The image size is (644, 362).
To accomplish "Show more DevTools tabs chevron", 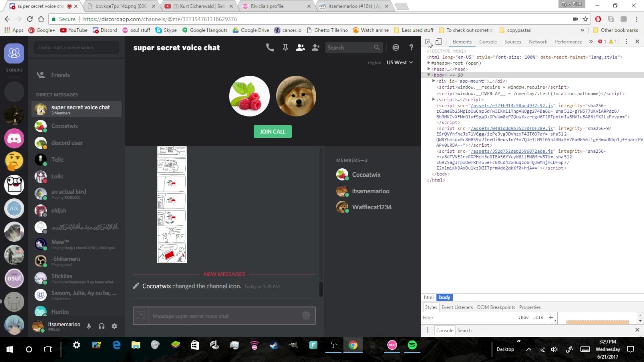I will pyautogui.click(x=591, y=42).
